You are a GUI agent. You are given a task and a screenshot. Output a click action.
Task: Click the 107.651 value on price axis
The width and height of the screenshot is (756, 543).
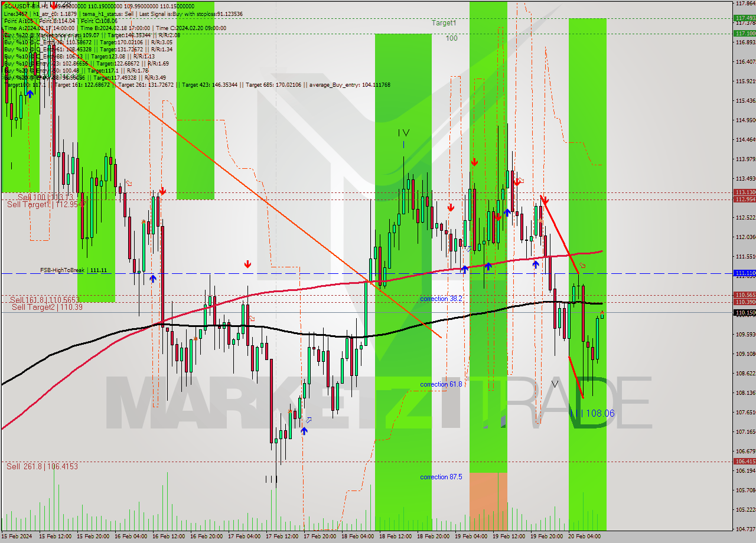tap(745, 412)
